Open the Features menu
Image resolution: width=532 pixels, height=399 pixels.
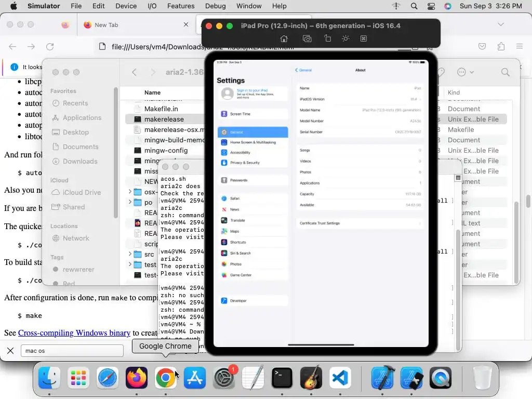pyautogui.click(x=181, y=6)
